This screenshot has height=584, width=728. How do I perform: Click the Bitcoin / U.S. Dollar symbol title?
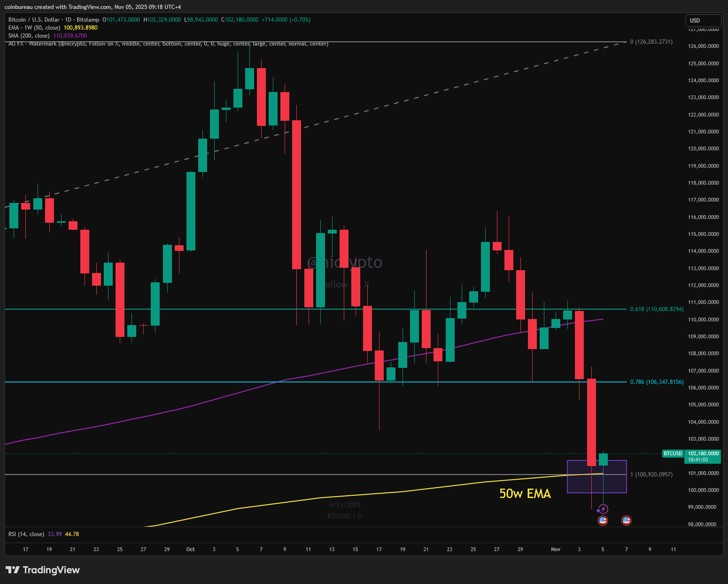point(34,20)
